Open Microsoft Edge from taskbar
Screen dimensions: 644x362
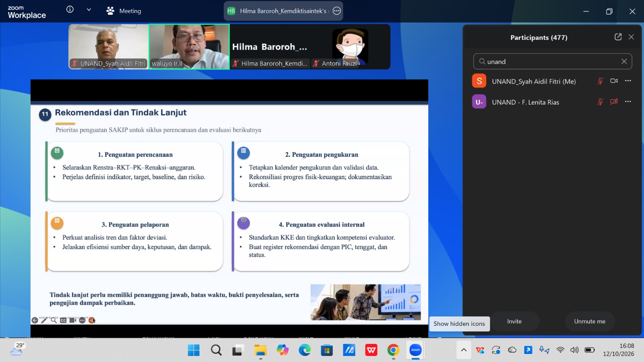click(x=305, y=350)
